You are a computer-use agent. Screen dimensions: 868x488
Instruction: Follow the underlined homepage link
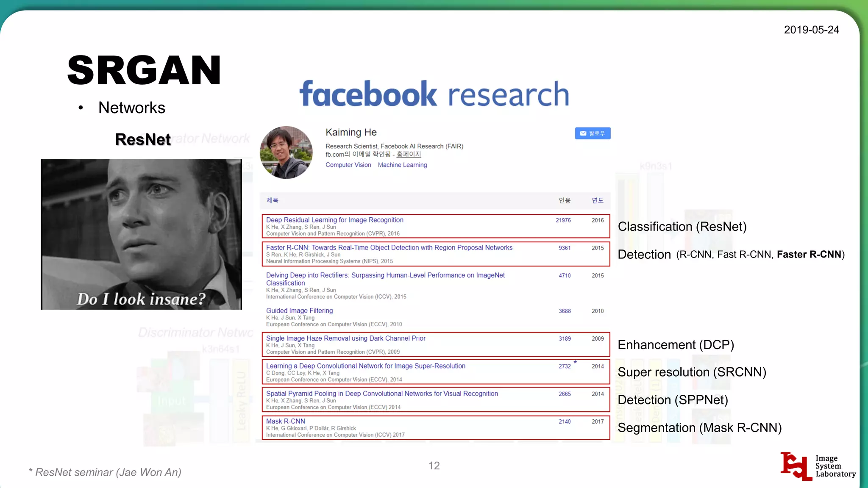[x=409, y=154]
